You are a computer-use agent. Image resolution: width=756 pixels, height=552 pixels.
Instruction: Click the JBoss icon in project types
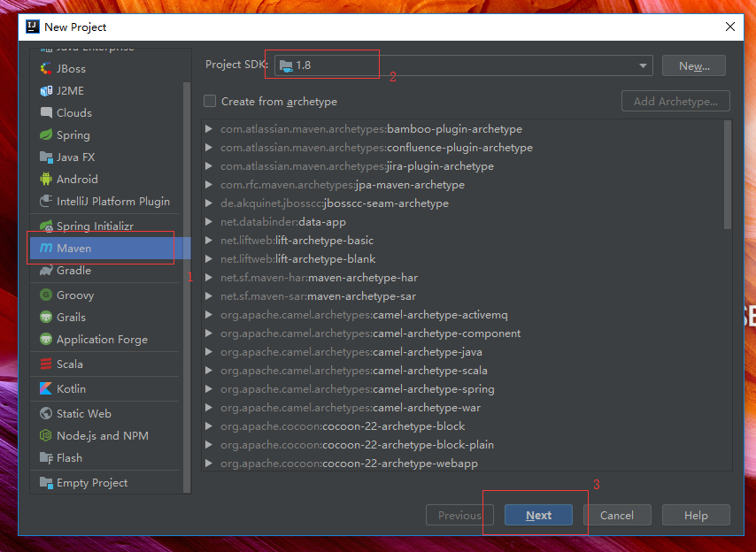tap(46, 68)
